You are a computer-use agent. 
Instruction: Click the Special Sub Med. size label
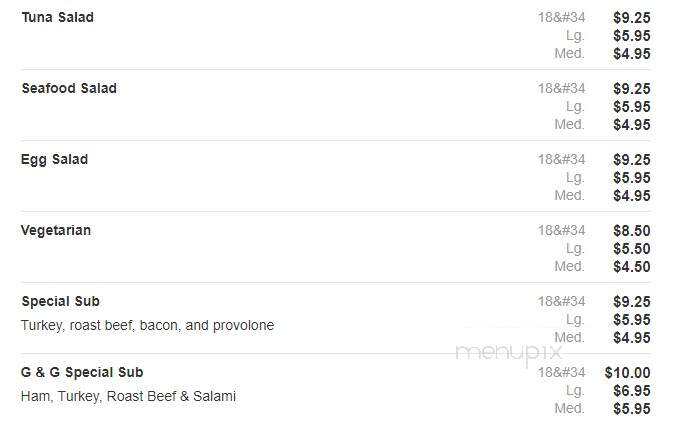(x=570, y=338)
